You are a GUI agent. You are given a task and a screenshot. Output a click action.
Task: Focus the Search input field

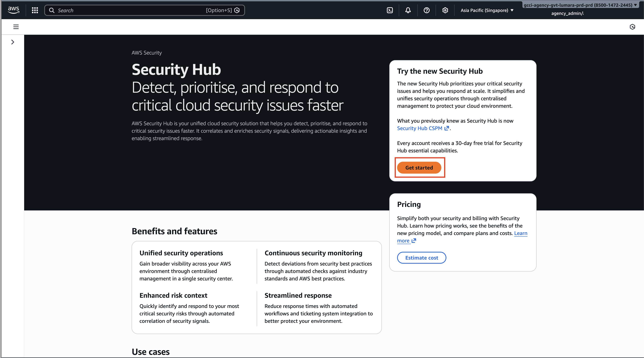coord(144,10)
